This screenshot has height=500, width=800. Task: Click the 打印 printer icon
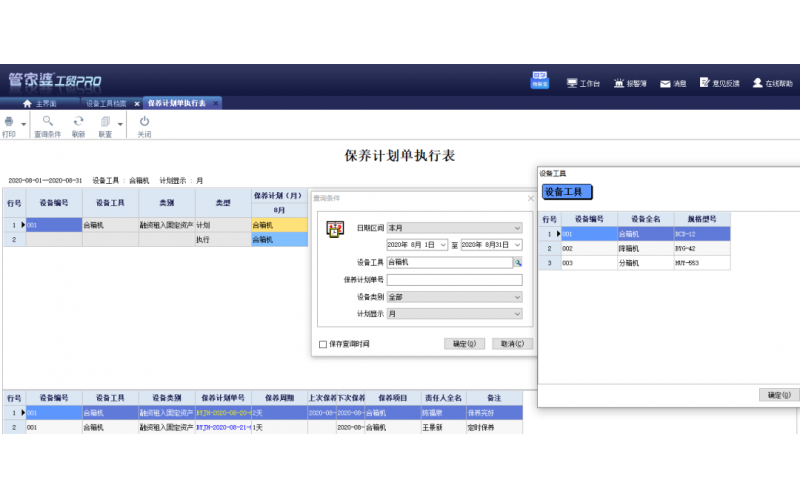coord(9,121)
